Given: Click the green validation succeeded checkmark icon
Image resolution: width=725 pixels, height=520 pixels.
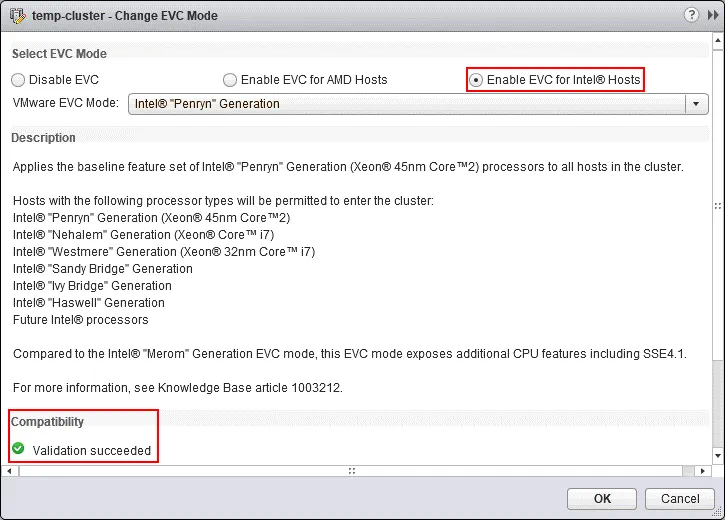Looking at the screenshot, I should pyautogui.click(x=18, y=450).
